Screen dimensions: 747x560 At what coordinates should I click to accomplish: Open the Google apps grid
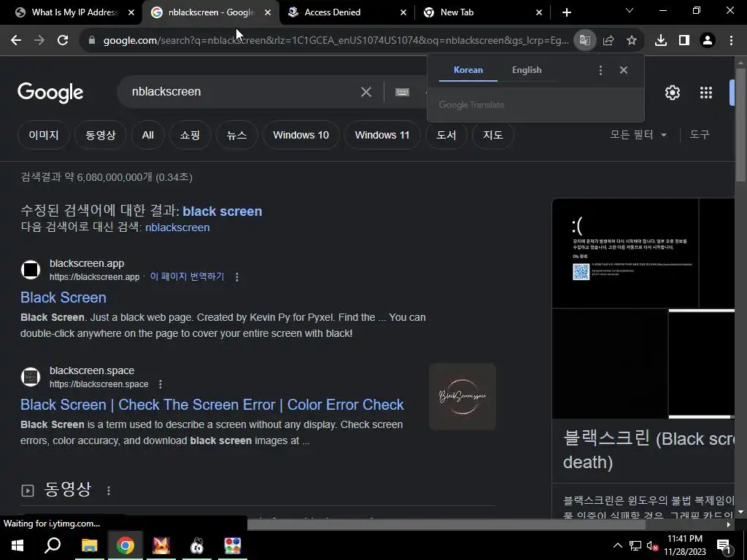point(706,93)
